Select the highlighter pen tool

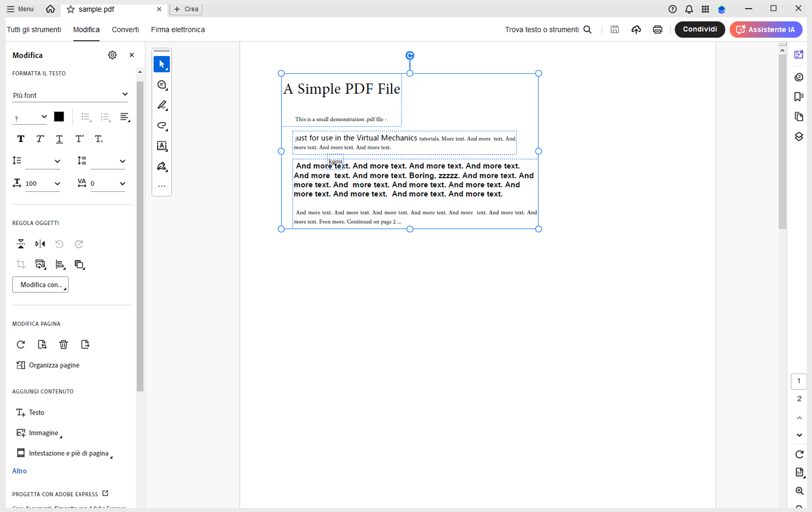pos(162,105)
